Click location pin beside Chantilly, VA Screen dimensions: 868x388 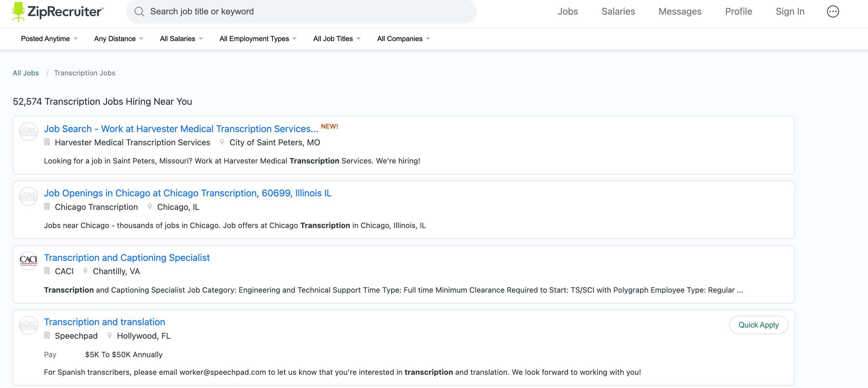(85, 271)
